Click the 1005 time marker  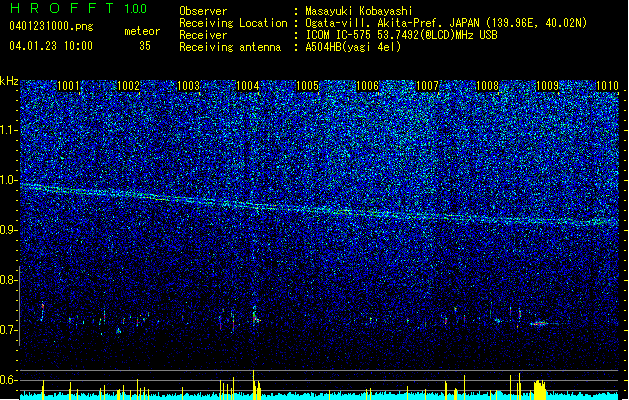coord(308,86)
